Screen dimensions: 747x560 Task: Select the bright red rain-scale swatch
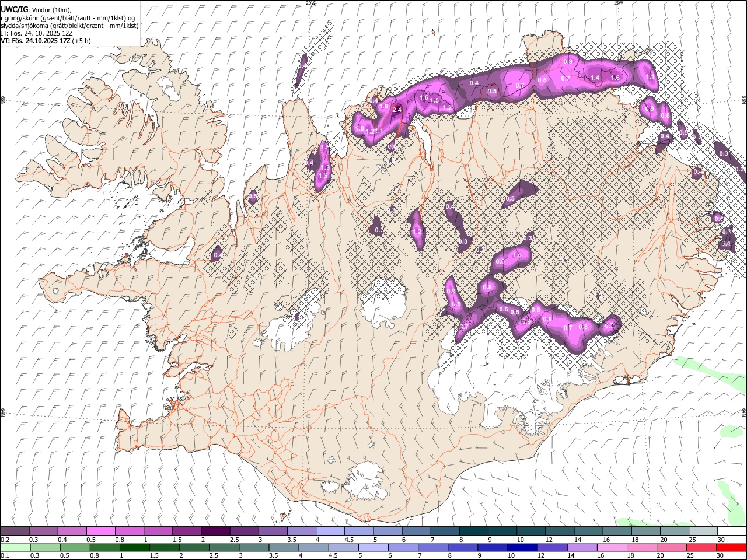[x=731, y=547]
